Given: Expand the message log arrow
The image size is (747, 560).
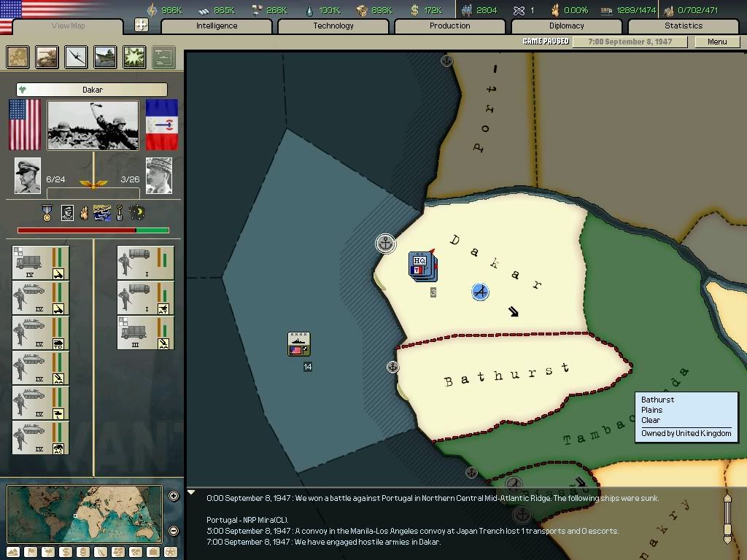Looking at the screenshot, I should click(x=192, y=493).
